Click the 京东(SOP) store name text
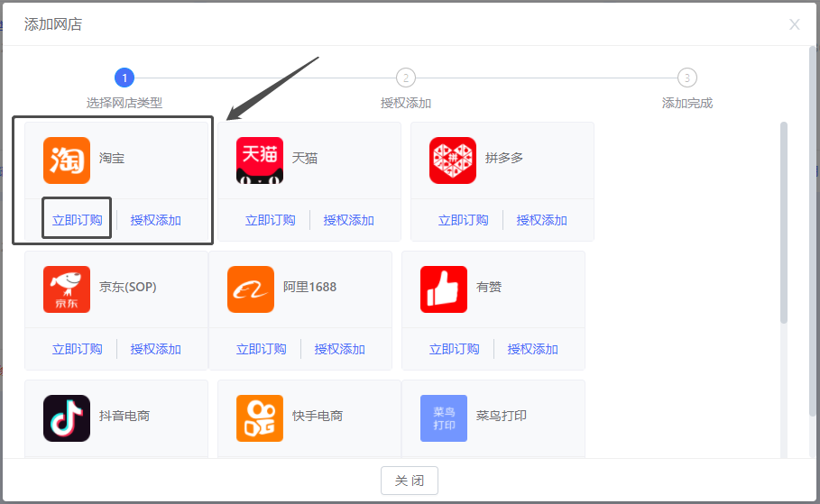 click(127, 287)
